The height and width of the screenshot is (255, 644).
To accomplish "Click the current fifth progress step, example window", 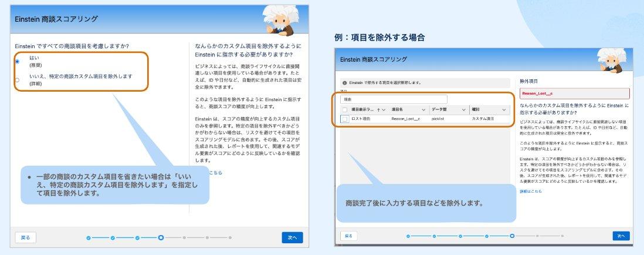I will [x=512, y=236].
